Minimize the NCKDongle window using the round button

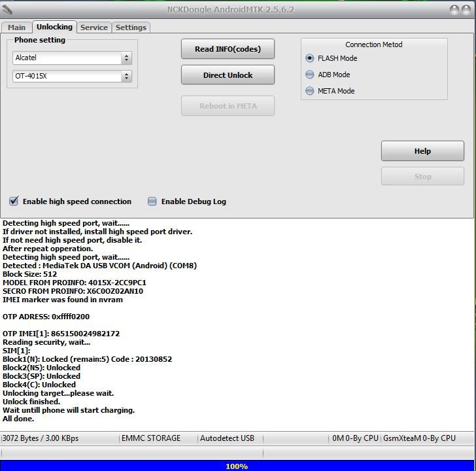[455, 10]
